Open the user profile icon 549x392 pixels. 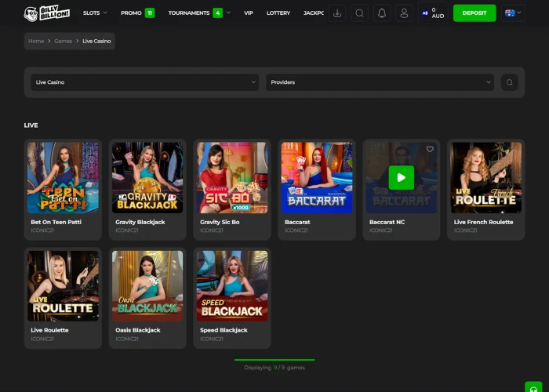[x=404, y=13]
